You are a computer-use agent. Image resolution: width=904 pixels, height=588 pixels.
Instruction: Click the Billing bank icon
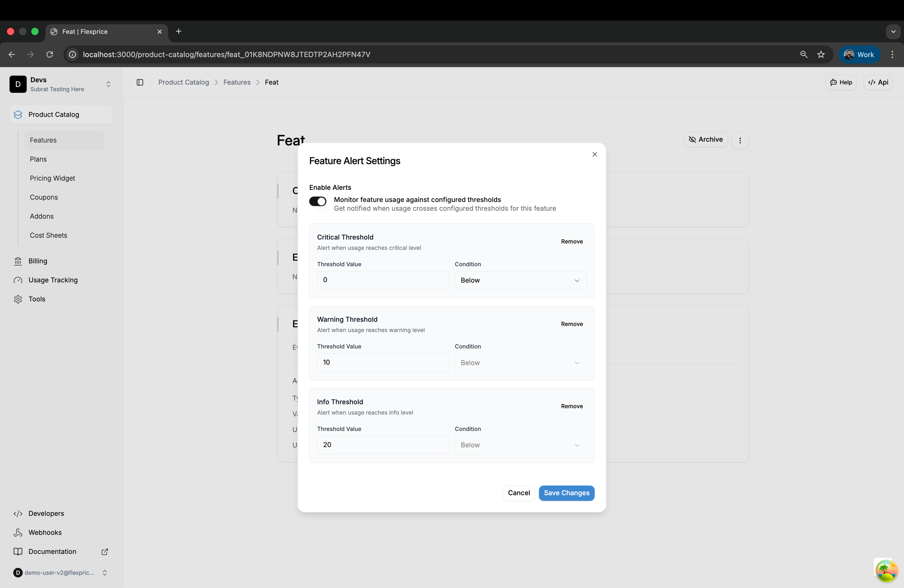point(18,261)
